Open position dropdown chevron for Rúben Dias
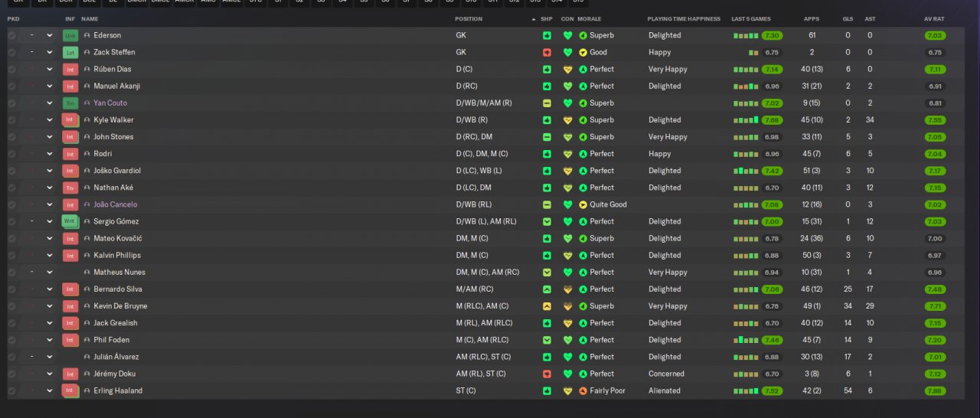This screenshot has height=418, width=980. point(50,69)
